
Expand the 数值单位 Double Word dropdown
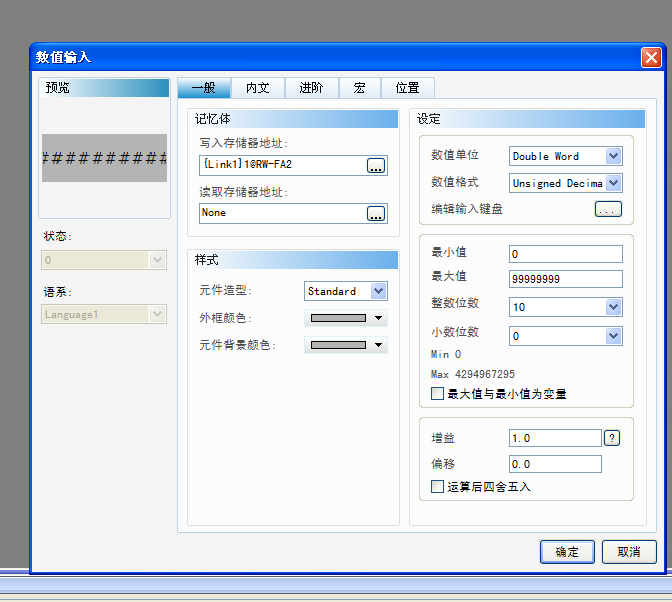[613, 156]
